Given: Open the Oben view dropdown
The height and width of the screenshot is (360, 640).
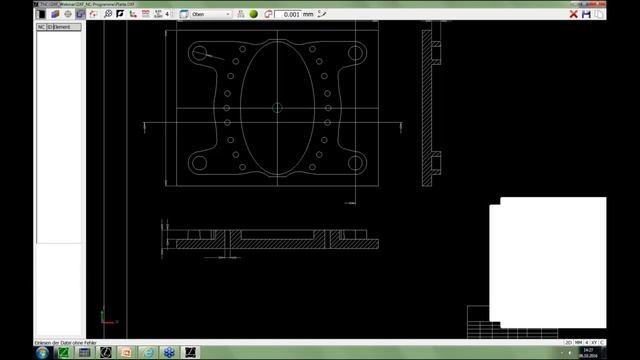Looking at the screenshot, I should click(x=211, y=14).
